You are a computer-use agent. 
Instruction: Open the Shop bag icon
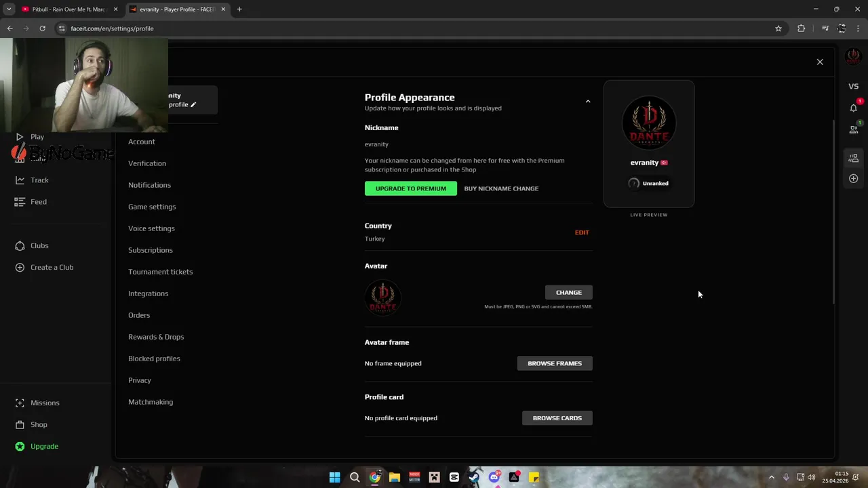[x=20, y=425]
